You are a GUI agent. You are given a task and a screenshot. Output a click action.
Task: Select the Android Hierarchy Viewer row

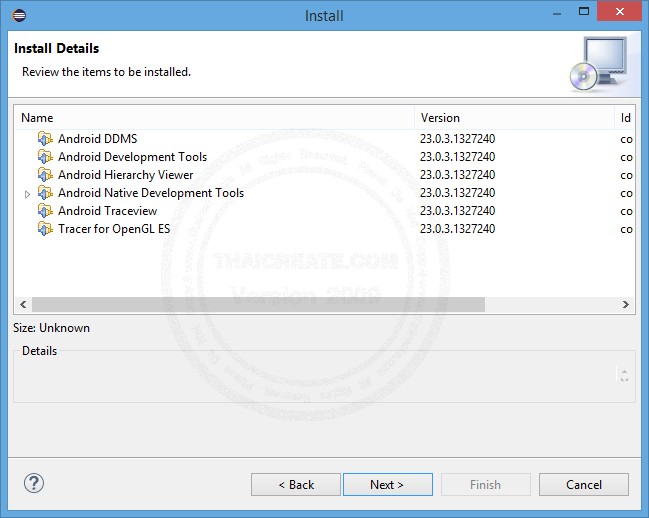pyautogui.click(x=324, y=175)
